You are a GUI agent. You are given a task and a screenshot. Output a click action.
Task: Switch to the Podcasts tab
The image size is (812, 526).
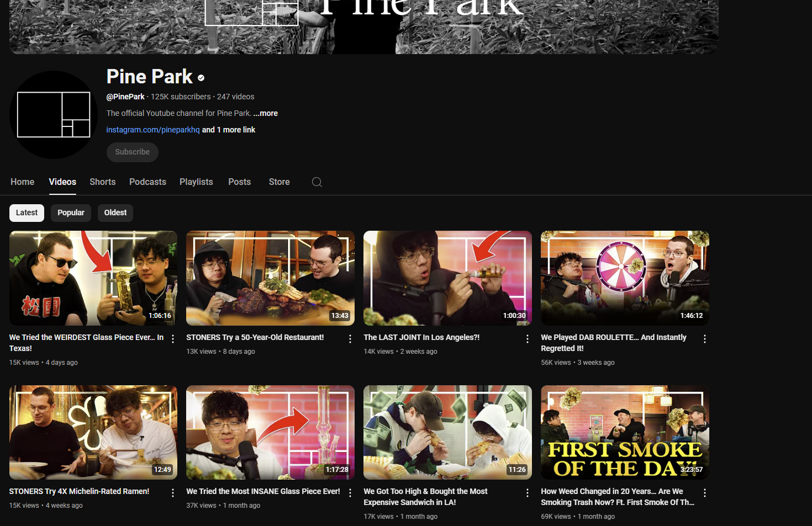click(x=147, y=182)
